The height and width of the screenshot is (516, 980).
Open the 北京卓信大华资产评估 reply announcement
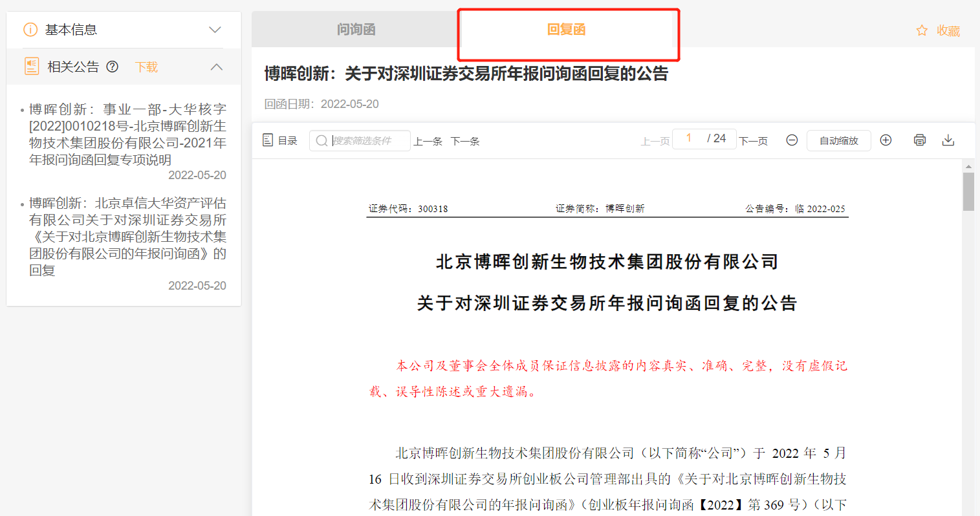pyautogui.click(x=127, y=237)
